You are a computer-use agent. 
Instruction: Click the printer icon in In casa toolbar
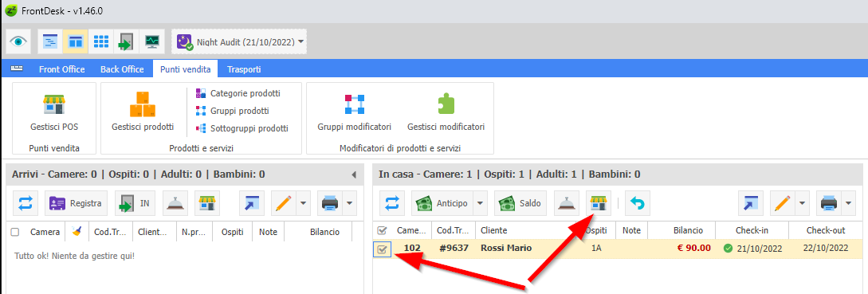[x=829, y=203]
